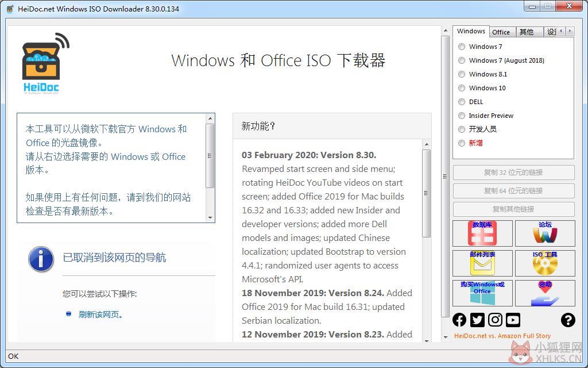This screenshot has height=368, width=588.
Task: Click the intro text box scrollbar thumb
Action: pyautogui.click(x=210, y=155)
